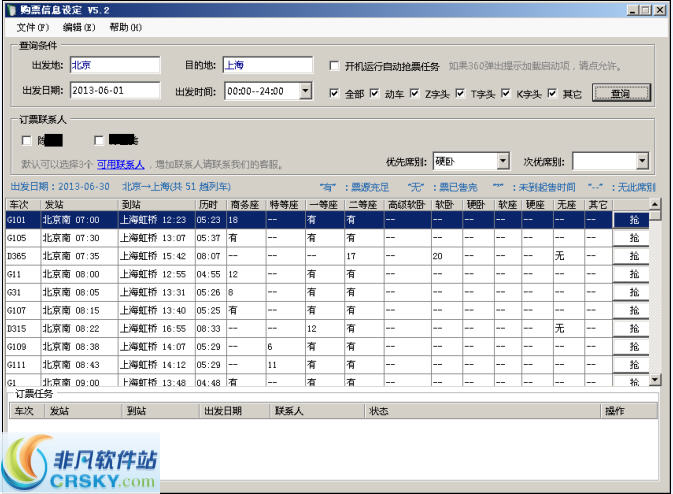Click the 发站 column header in train list
The height and width of the screenshot is (494, 673).
[79, 205]
